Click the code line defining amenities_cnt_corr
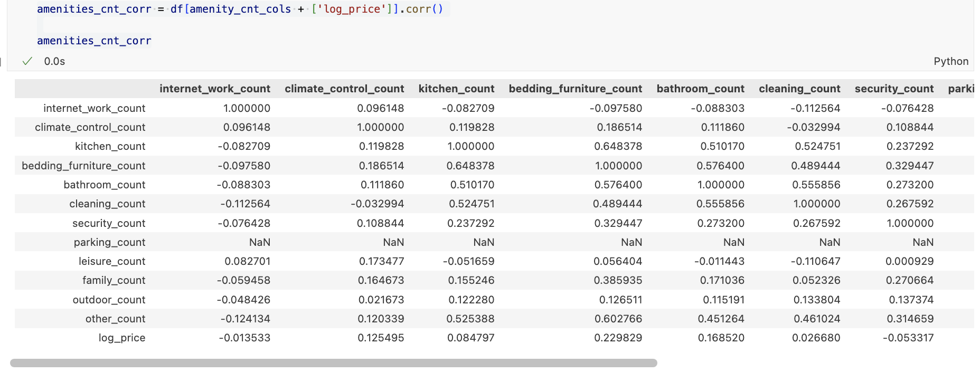The height and width of the screenshot is (382, 980). pyautogui.click(x=240, y=9)
